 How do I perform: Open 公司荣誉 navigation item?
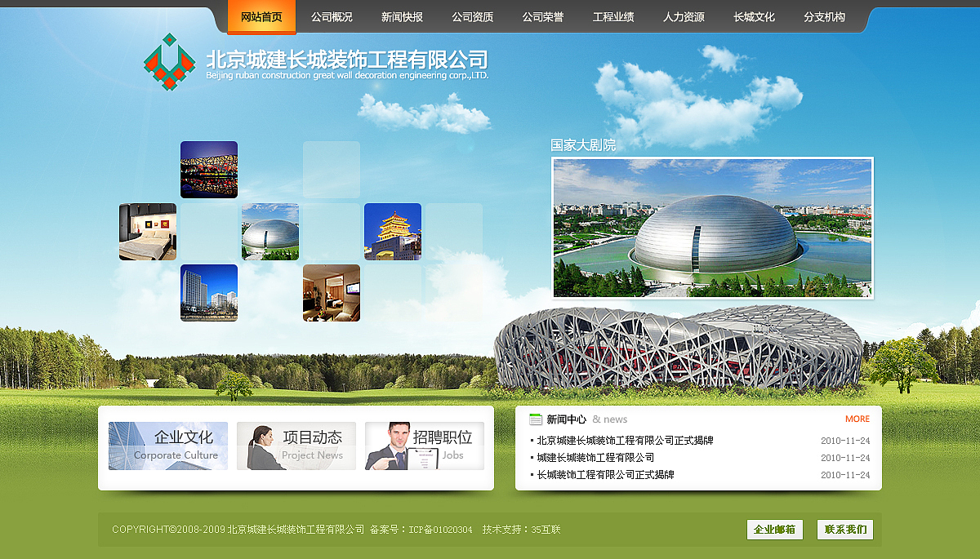tap(542, 17)
